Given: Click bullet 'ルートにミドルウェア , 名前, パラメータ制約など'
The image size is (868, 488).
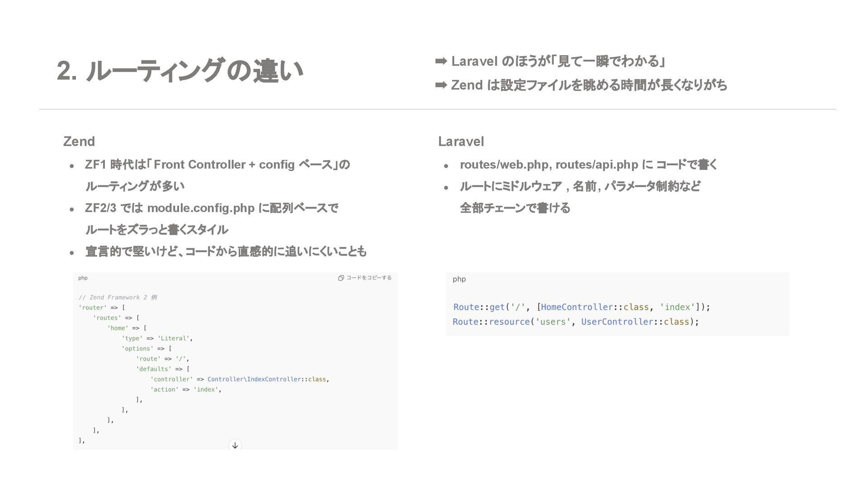Looking at the screenshot, I should coord(580,186).
